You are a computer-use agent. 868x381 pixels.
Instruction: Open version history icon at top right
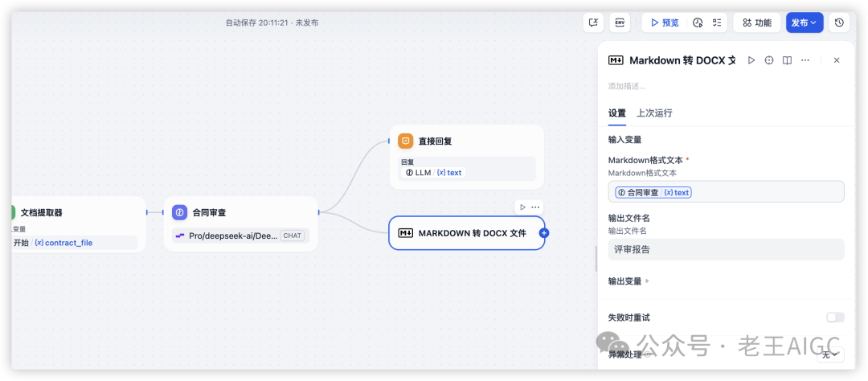pyautogui.click(x=839, y=23)
